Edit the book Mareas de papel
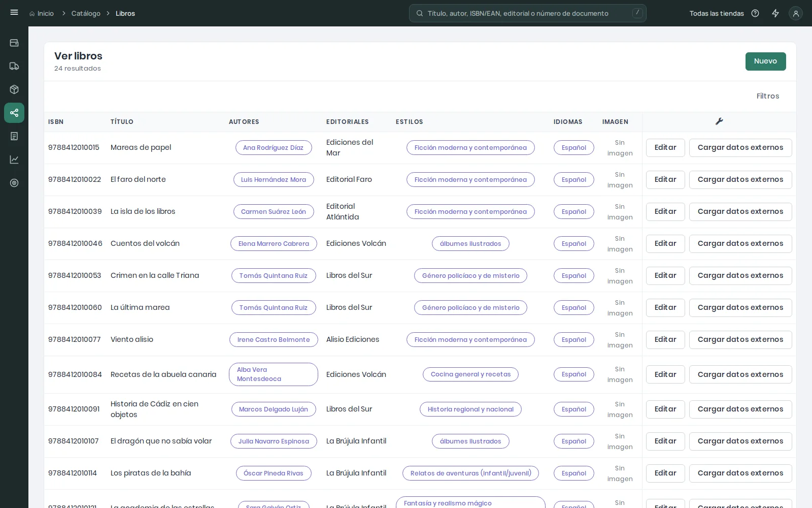812x508 pixels. point(665,148)
